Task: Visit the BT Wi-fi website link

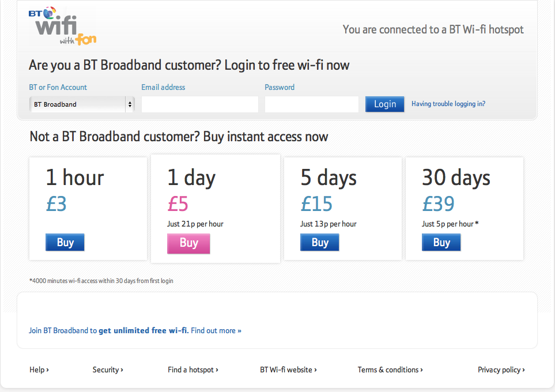Action: click(x=288, y=370)
